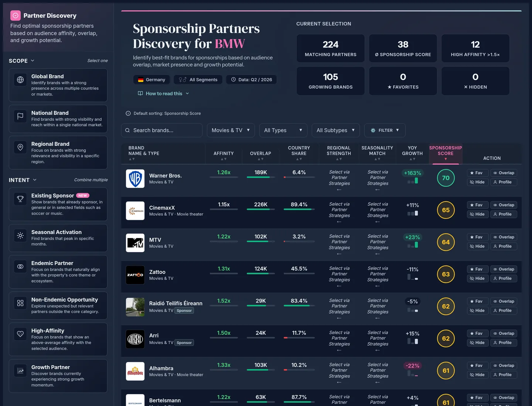Image resolution: width=532 pixels, height=406 pixels.
Task: Click the trophy icon in Existing Sponsor card
Action: point(20,199)
